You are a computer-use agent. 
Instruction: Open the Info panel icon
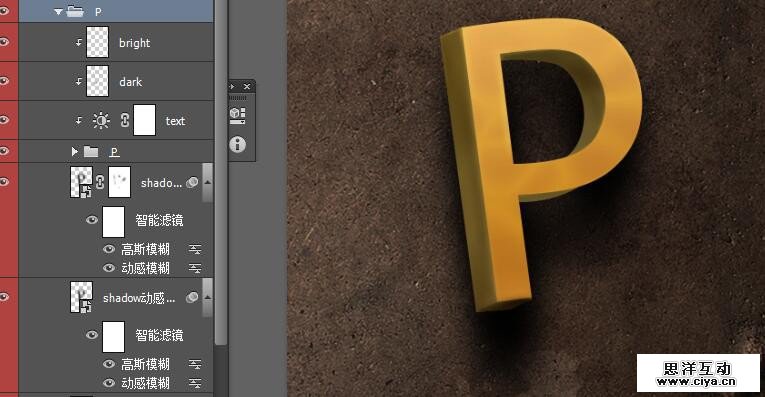coord(238,144)
